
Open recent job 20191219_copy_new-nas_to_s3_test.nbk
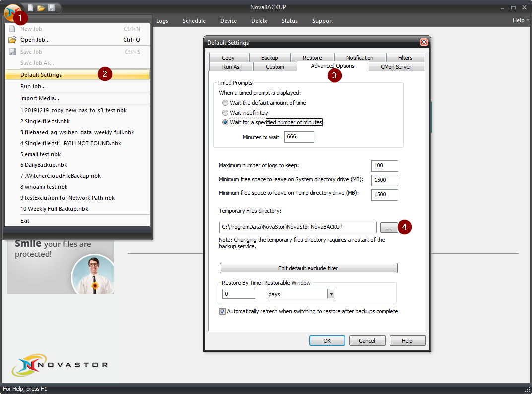coord(77,110)
